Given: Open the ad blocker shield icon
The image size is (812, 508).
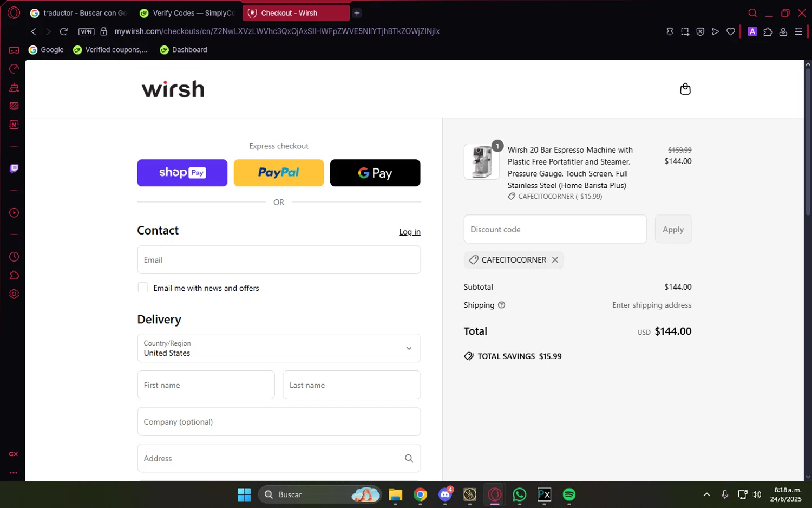Looking at the screenshot, I should tap(700, 31).
